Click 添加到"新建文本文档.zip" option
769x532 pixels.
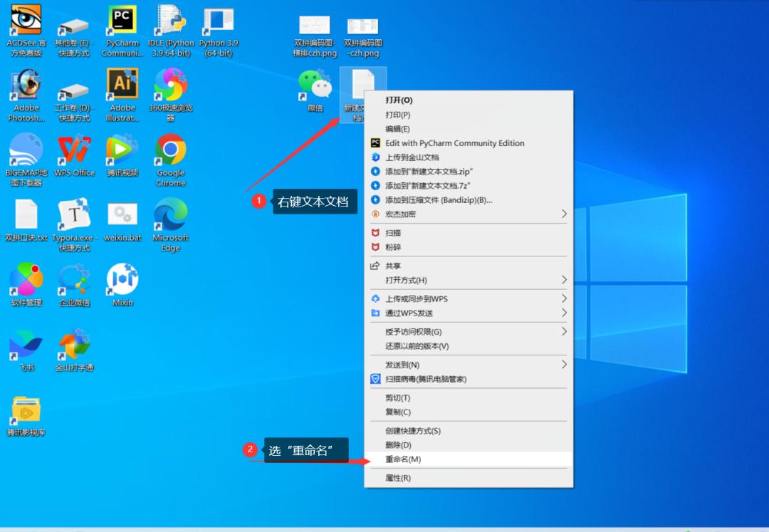429,172
